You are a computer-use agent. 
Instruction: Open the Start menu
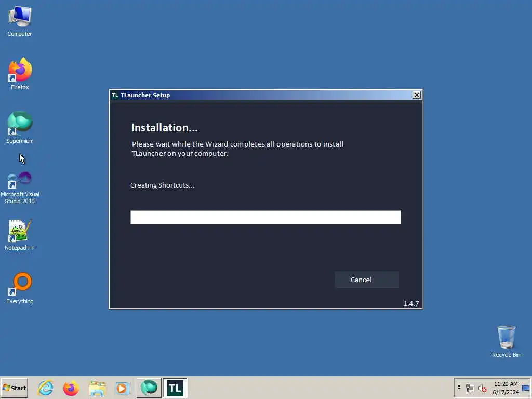(x=14, y=388)
